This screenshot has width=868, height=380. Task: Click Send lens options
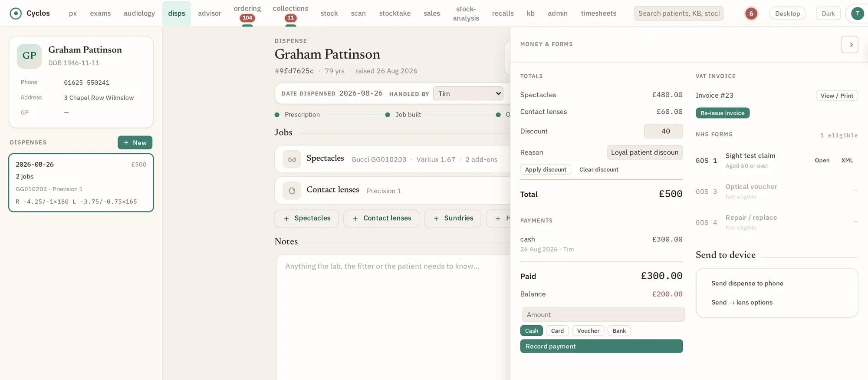point(742,302)
